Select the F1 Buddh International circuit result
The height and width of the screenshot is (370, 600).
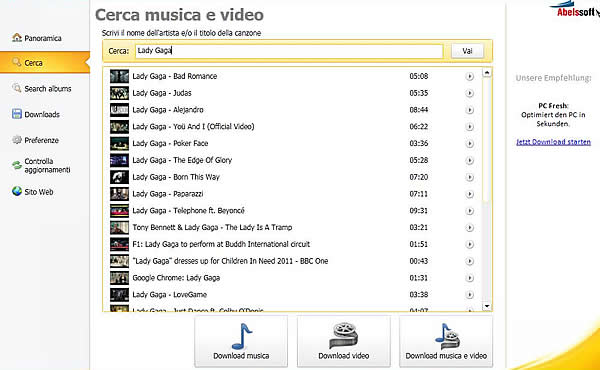221,244
